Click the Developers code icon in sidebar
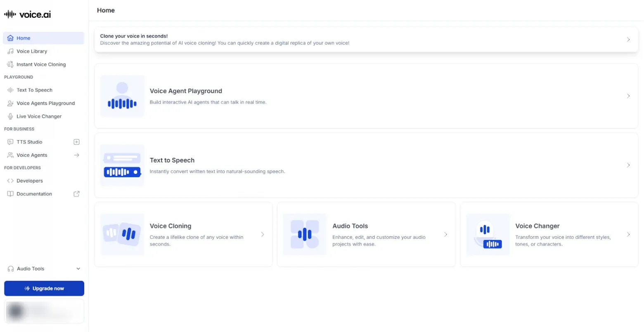The height and width of the screenshot is (332, 644). click(10, 181)
